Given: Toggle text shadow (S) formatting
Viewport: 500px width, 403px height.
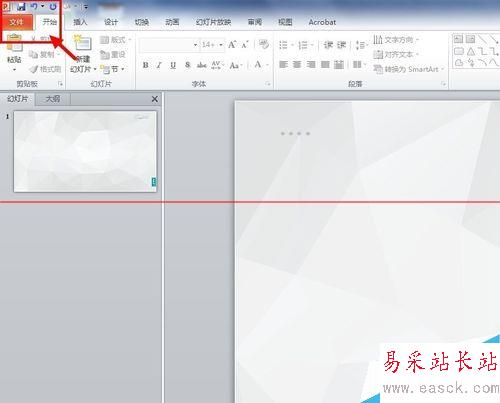Looking at the screenshot, I should (188, 65).
